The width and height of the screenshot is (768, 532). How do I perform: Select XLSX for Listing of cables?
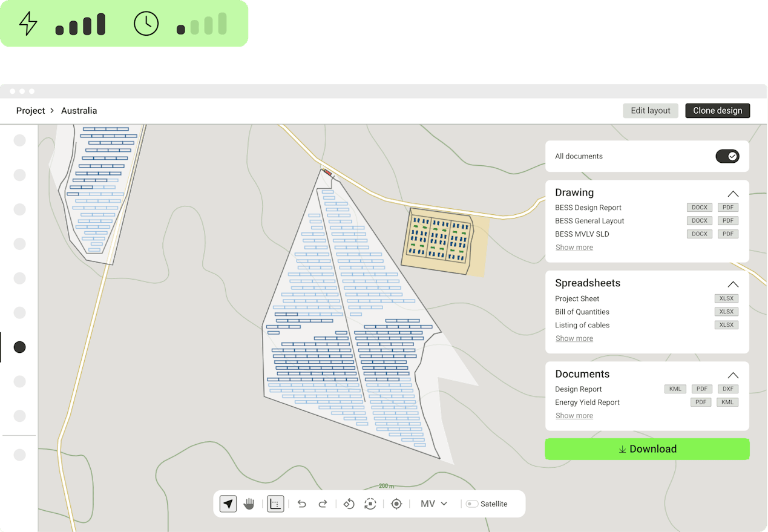pos(726,325)
